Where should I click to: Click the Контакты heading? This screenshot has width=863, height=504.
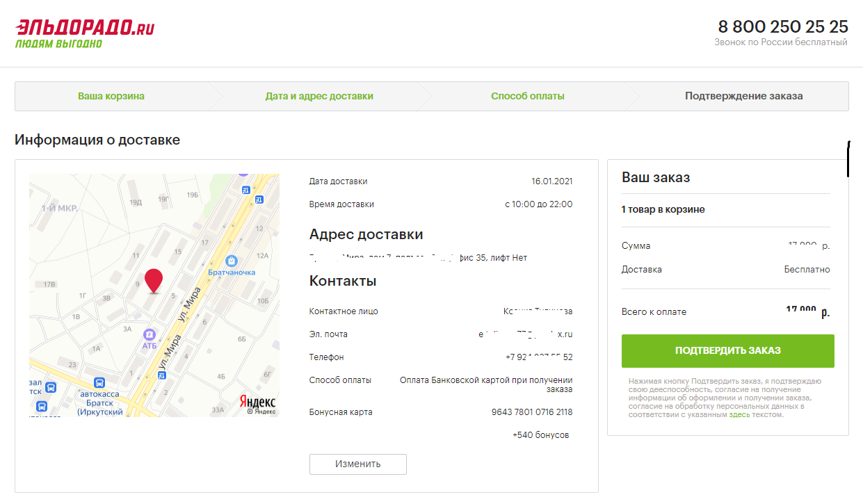click(x=343, y=281)
